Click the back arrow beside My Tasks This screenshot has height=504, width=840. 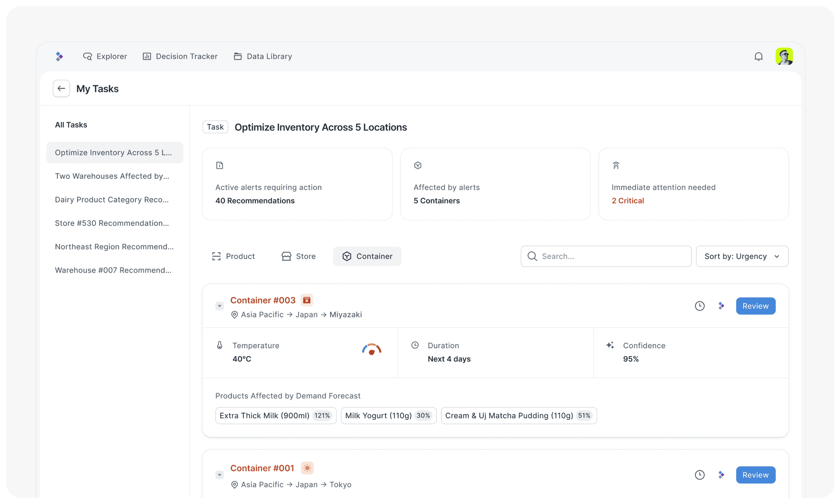tap(61, 89)
